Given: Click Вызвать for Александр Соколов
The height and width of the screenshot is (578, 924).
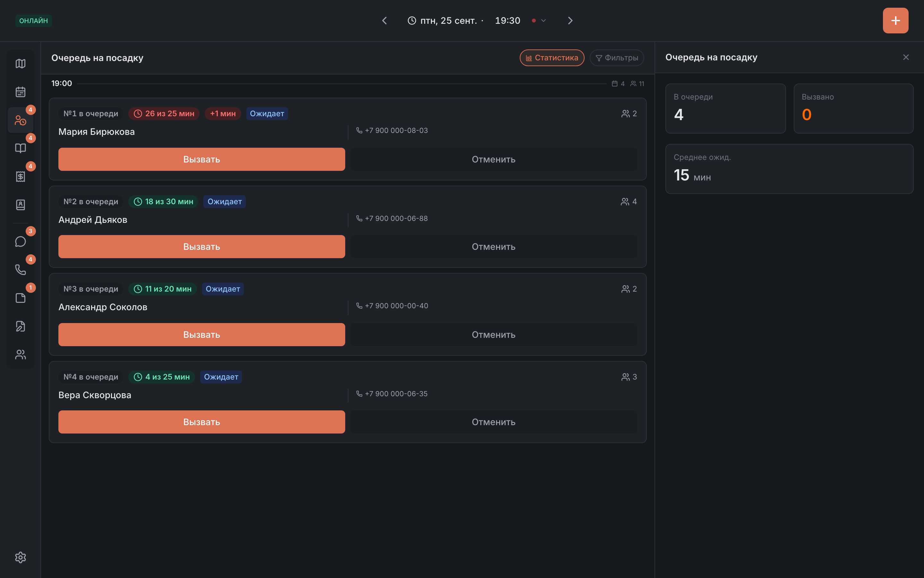Looking at the screenshot, I should [x=201, y=335].
